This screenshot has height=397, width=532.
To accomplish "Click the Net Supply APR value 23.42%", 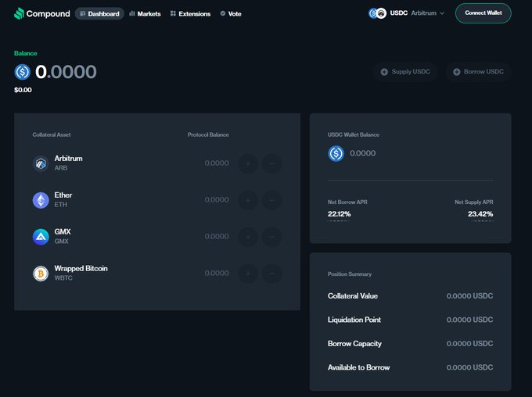I will (x=480, y=214).
